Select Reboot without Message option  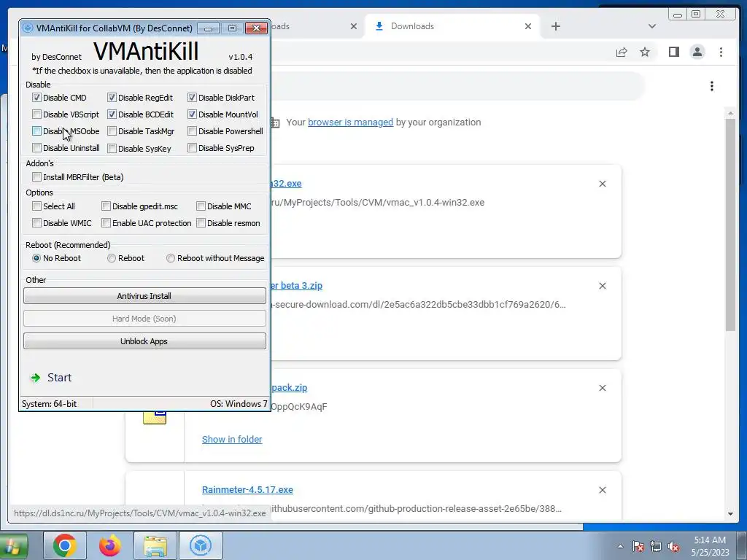tap(171, 258)
